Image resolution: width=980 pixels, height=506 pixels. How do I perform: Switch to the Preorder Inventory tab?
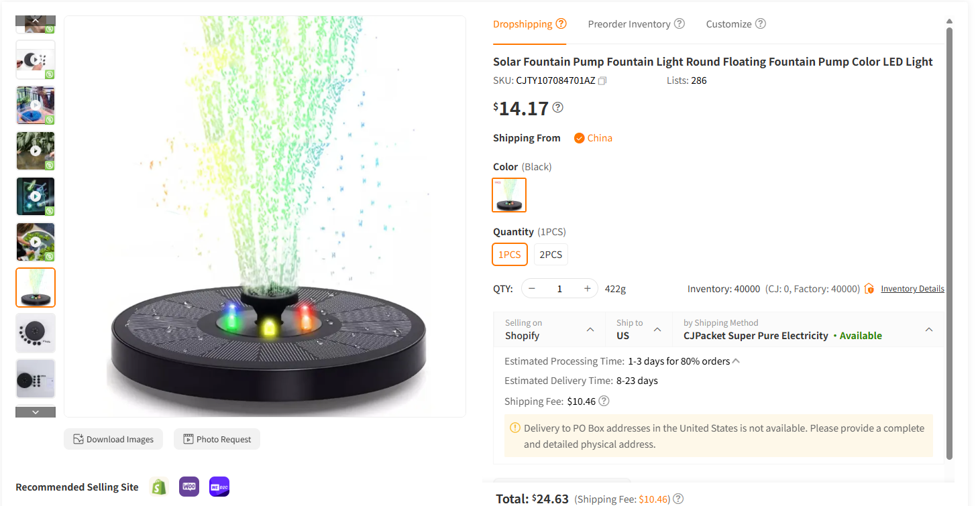pos(629,23)
